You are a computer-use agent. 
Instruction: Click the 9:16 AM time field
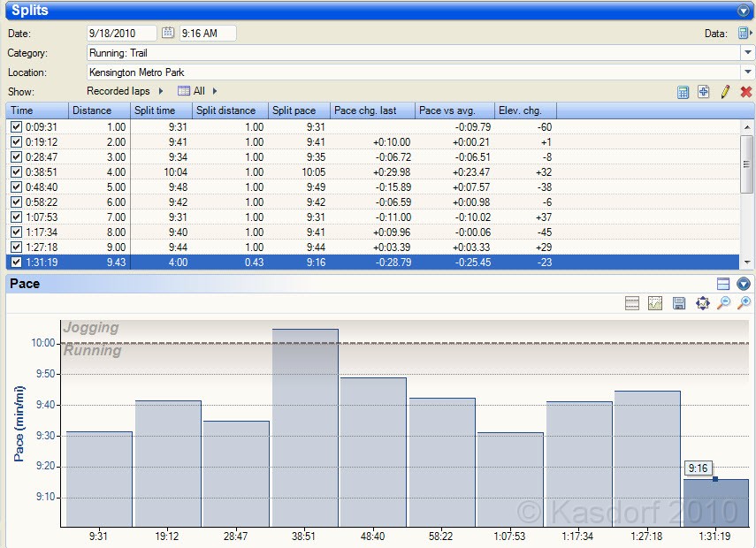(208, 34)
